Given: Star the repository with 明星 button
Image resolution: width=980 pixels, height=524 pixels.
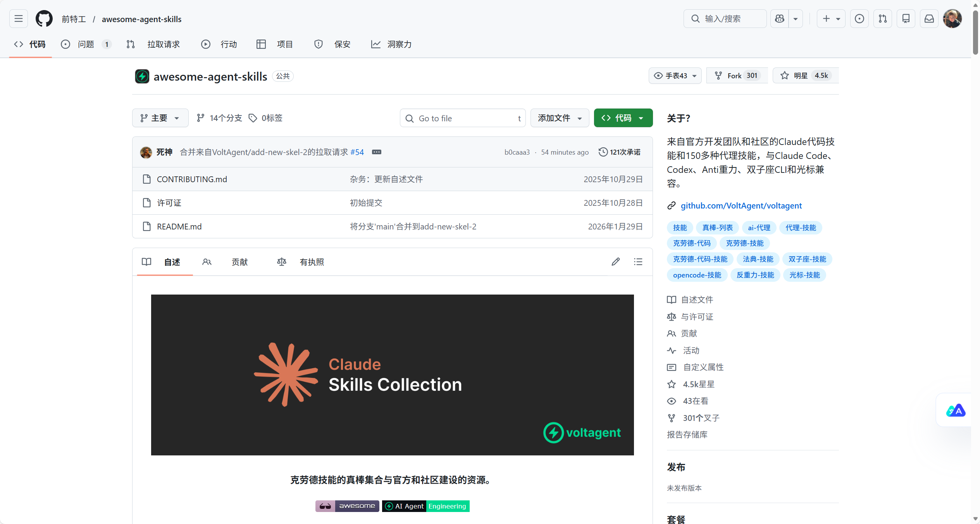Looking at the screenshot, I should click(x=799, y=76).
